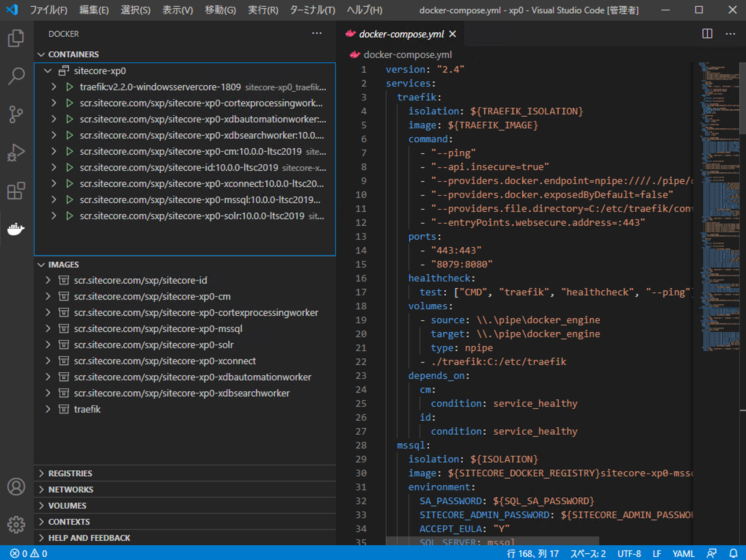Viewport: 746px width, 560px height.
Task: Open the 選択(S) menu
Action: point(135,10)
